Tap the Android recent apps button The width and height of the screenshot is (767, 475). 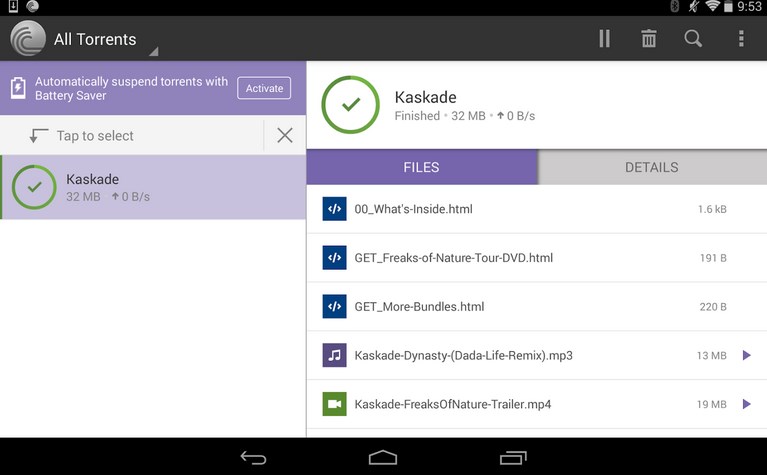click(x=513, y=458)
